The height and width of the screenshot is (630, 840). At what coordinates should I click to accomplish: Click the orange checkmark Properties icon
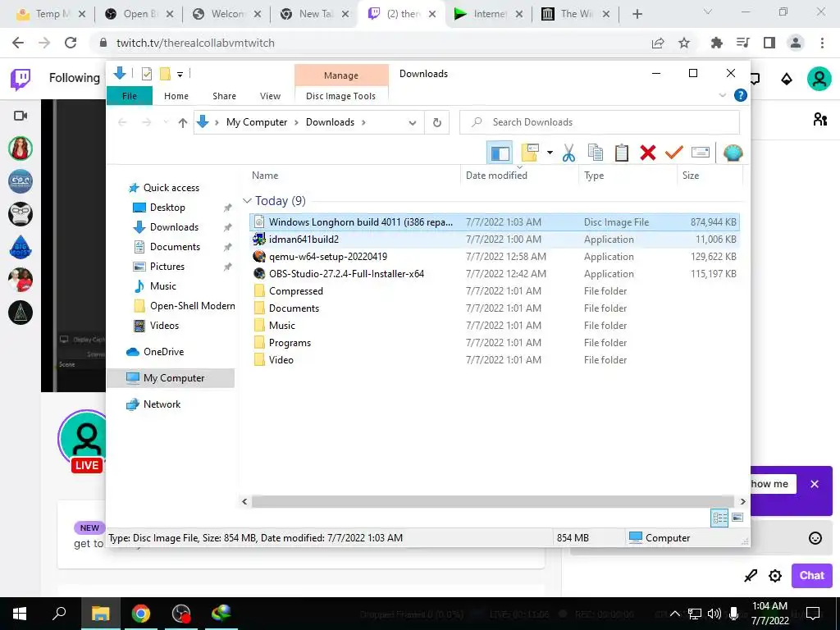(x=674, y=153)
